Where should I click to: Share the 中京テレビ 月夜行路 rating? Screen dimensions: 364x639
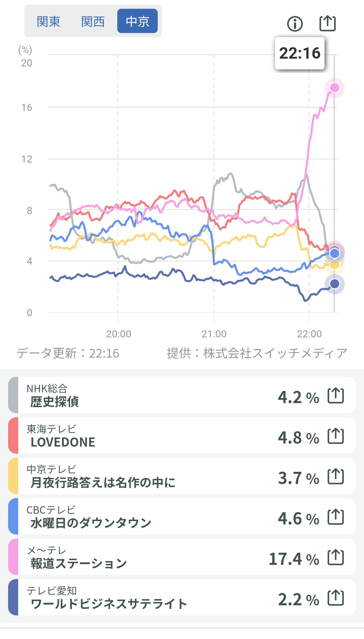tap(336, 476)
